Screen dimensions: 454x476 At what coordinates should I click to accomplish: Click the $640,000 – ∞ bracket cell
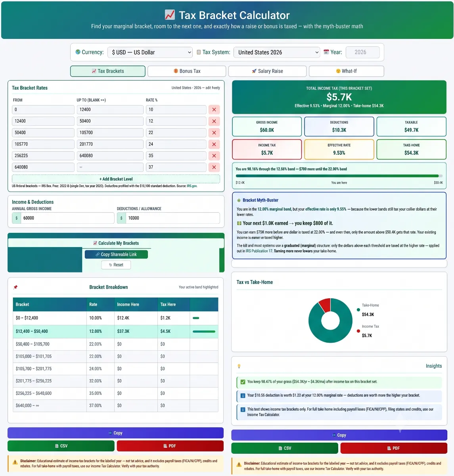pyautogui.click(x=50, y=405)
